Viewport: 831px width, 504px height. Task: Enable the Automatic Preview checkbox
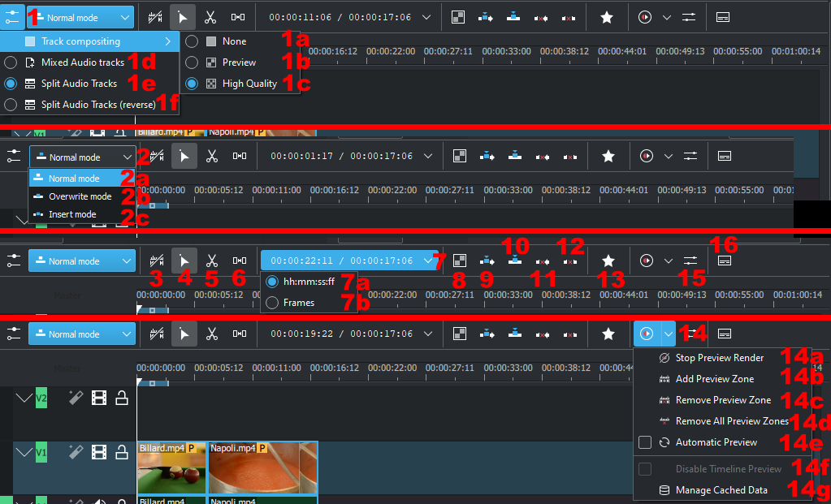(x=645, y=442)
